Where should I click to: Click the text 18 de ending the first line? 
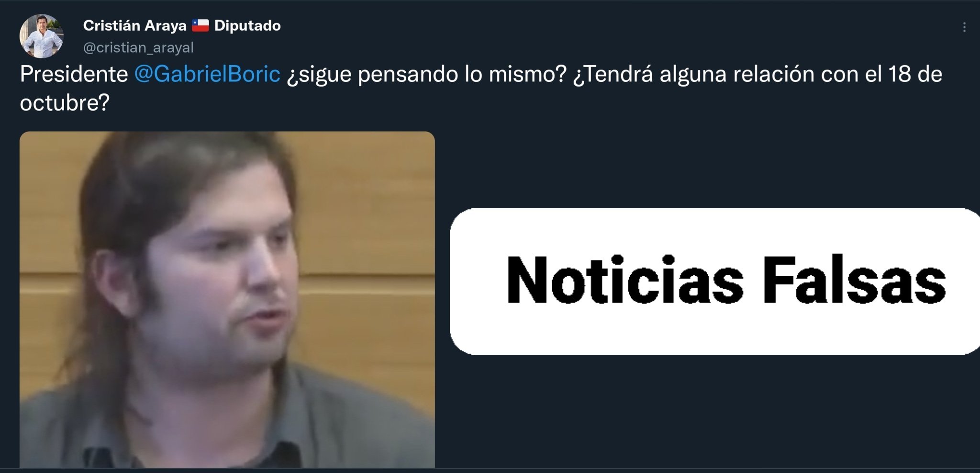pyautogui.click(x=915, y=74)
